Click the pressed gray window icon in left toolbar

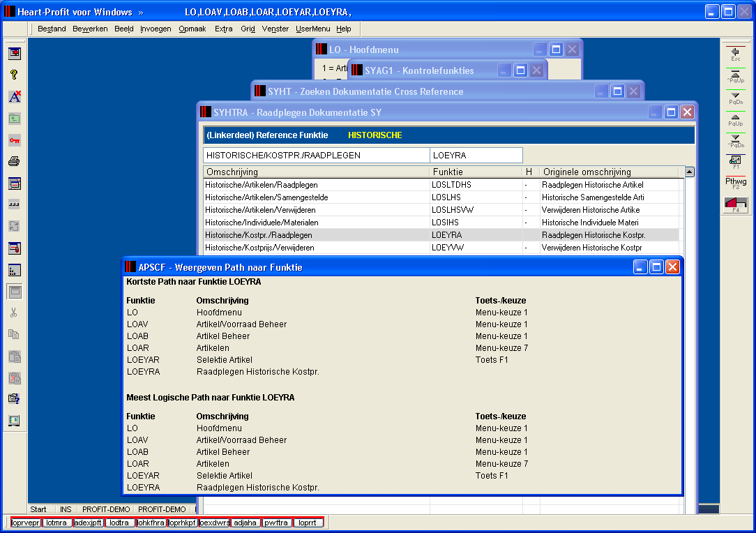pos(15,292)
